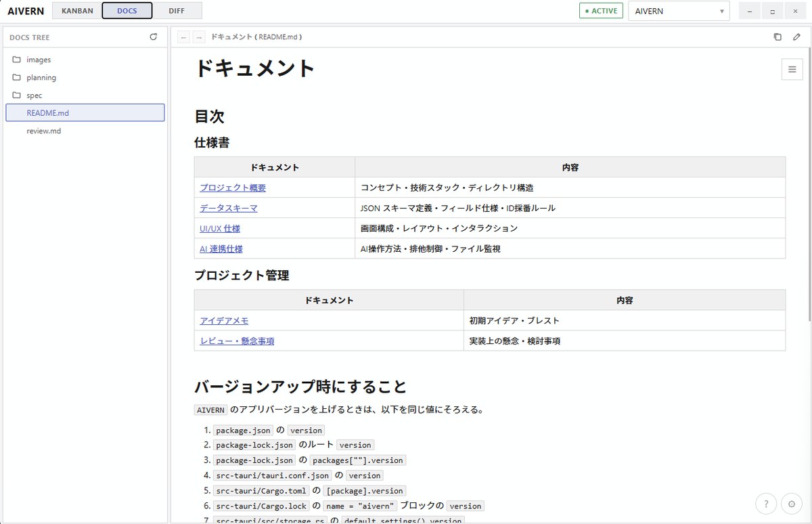Expand the planning folder

point(85,77)
